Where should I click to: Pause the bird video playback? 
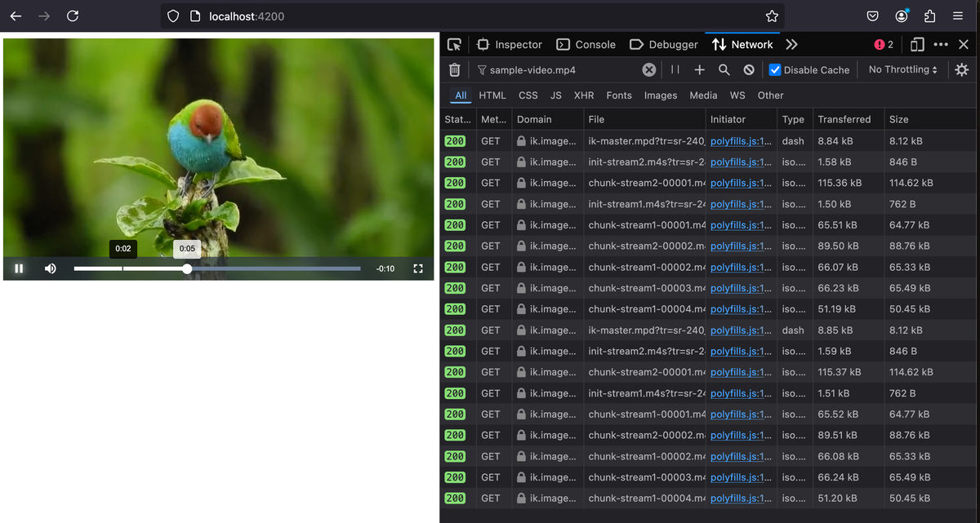[19, 268]
